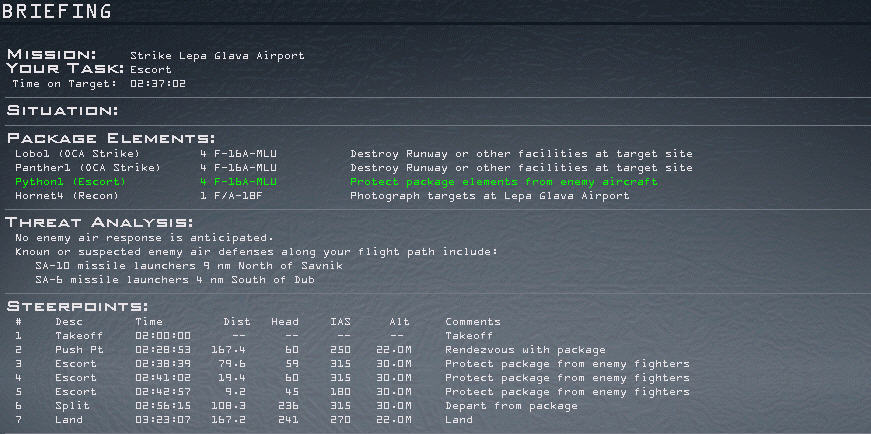Click the 'Package Elements:' heading
Viewport: 871px width, 434px height.
[x=111, y=138]
